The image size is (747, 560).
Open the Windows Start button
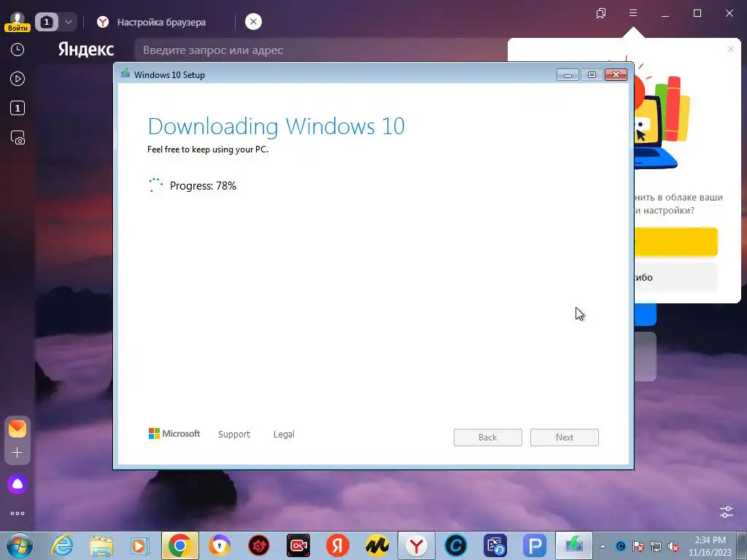[20, 545]
